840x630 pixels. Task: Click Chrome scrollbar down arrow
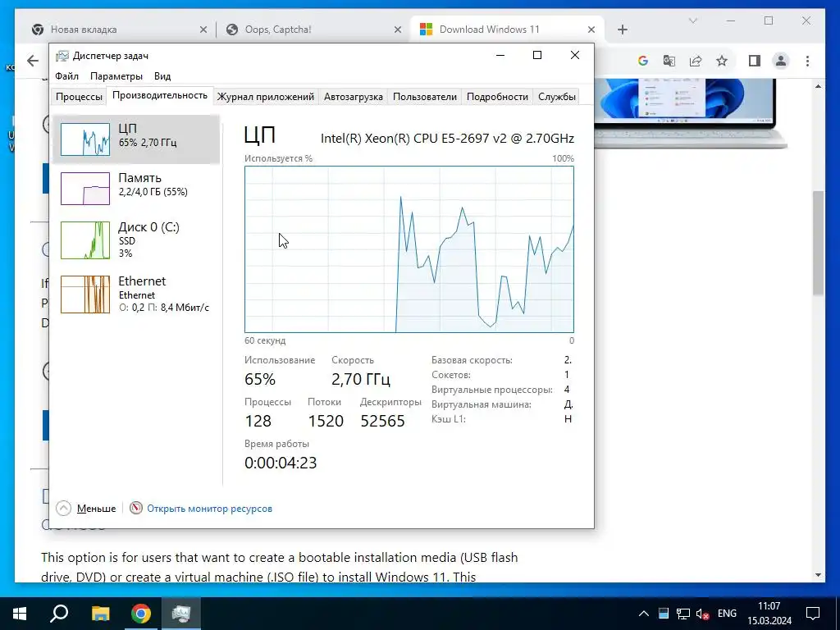point(818,575)
